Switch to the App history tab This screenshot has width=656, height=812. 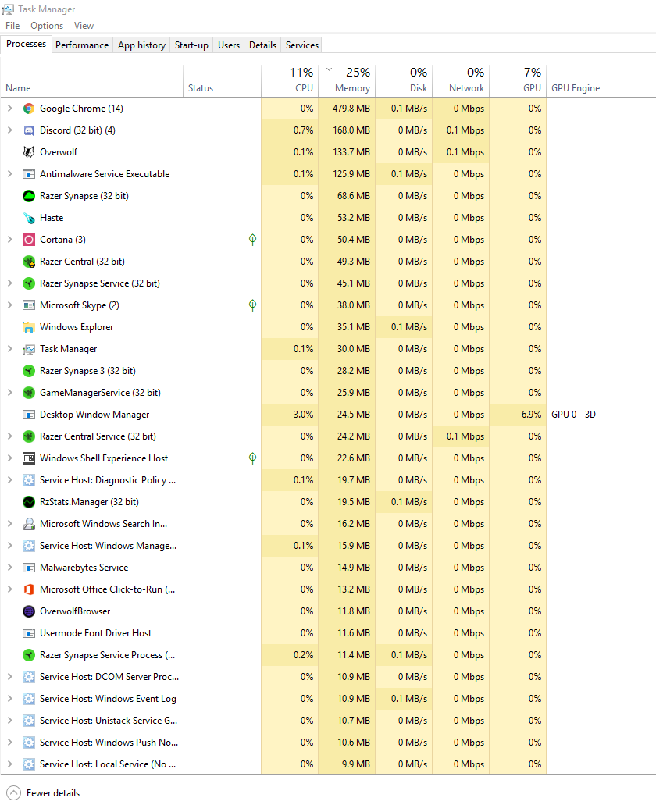(141, 45)
